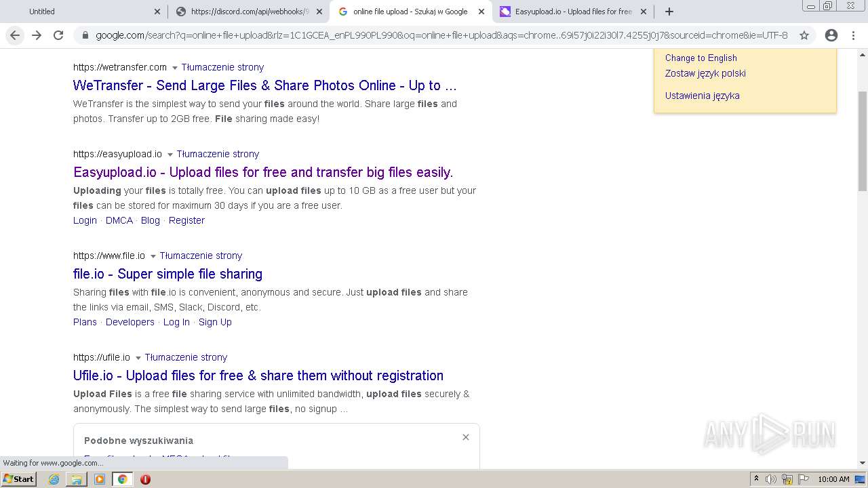Choose Change to English option

[701, 58]
